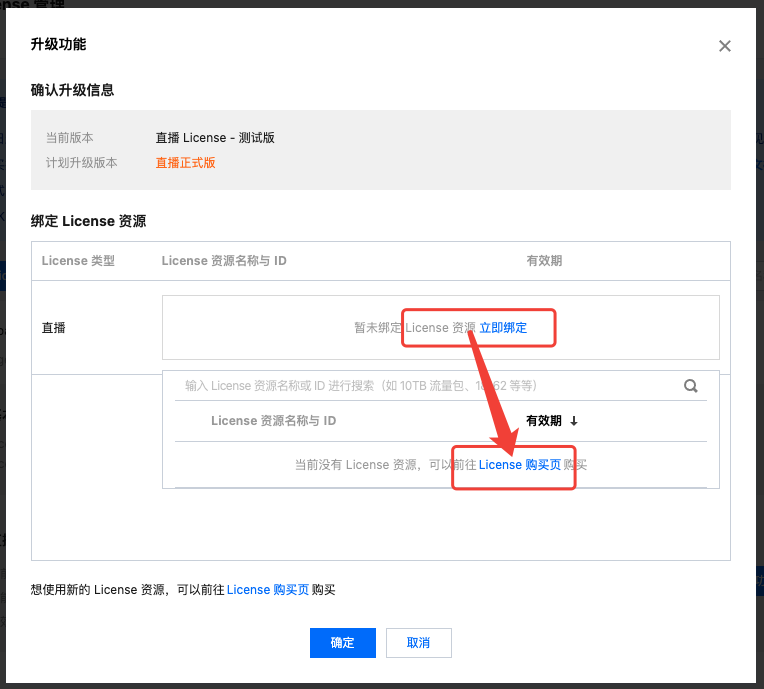Click the 直播 License - 测试版 current version value
The height and width of the screenshot is (689, 764).
(x=214, y=138)
